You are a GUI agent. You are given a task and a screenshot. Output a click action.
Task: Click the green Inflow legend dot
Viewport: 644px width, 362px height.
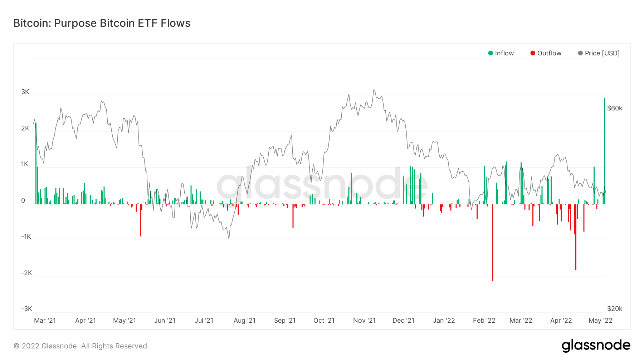[491, 53]
